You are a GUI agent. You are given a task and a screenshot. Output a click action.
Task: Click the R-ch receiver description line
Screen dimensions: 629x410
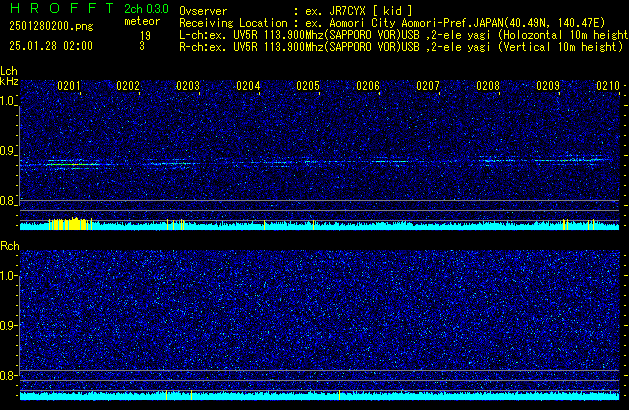click(401, 47)
